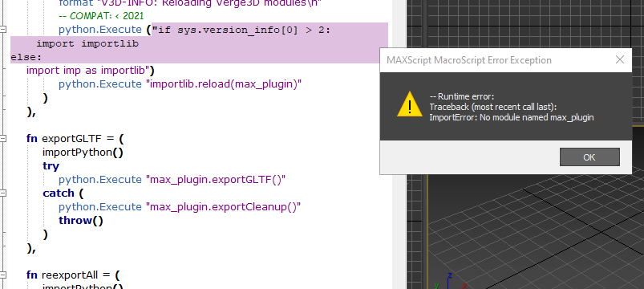The height and width of the screenshot is (289, 644).
Task: Place cursor on importlib.reload(max_plugin) line
Action: [180, 83]
